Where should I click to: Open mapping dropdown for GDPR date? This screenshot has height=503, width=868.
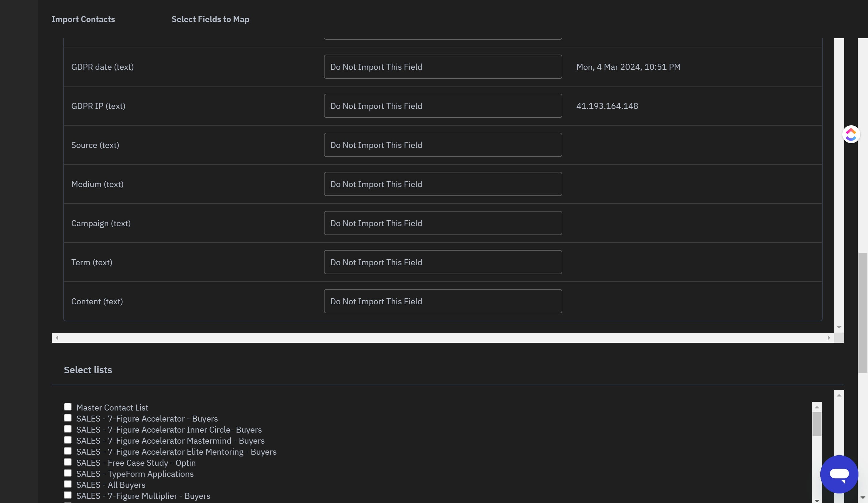click(x=443, y=67)
